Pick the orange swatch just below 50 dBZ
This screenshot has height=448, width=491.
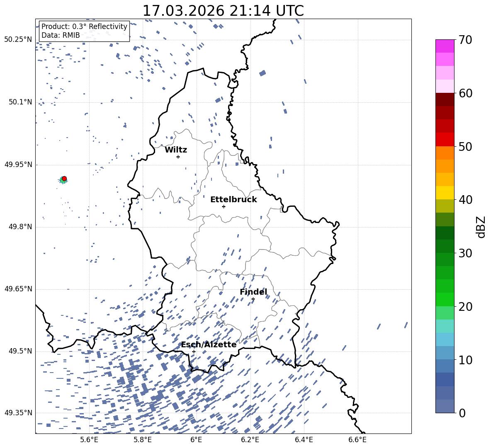click(445, 153)
